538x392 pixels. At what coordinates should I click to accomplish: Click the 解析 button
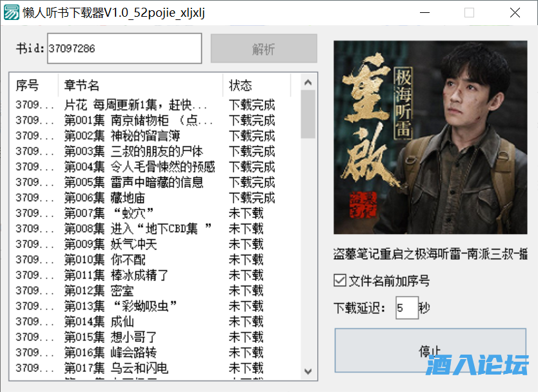pos(263,48)
